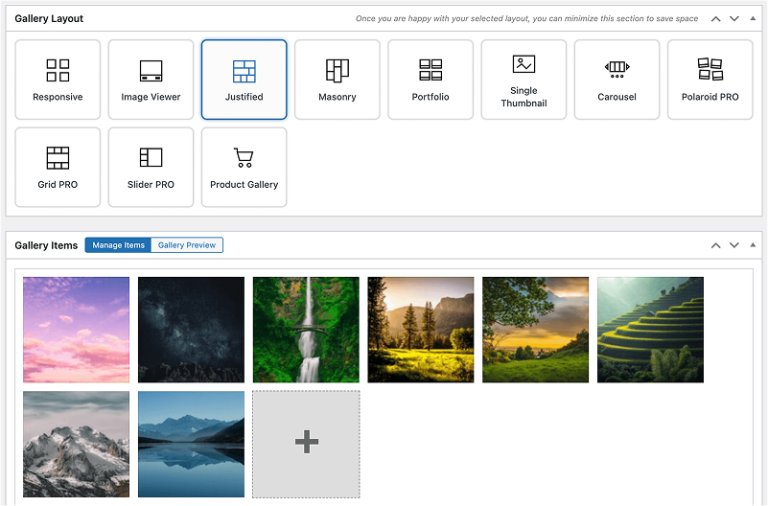Select the sunlit pine meadow thumbnail
Screen dimensions: 768x506
[x=421, y=330]
